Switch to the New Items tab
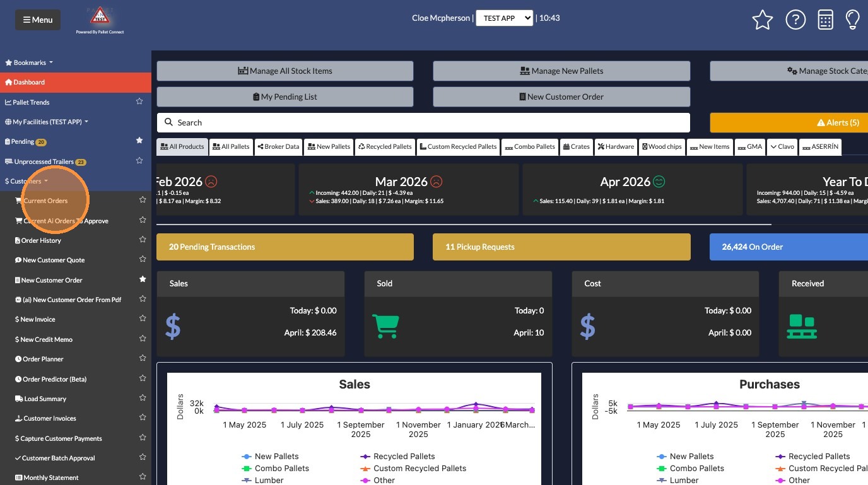868x485 pixels. click(710, 147)
